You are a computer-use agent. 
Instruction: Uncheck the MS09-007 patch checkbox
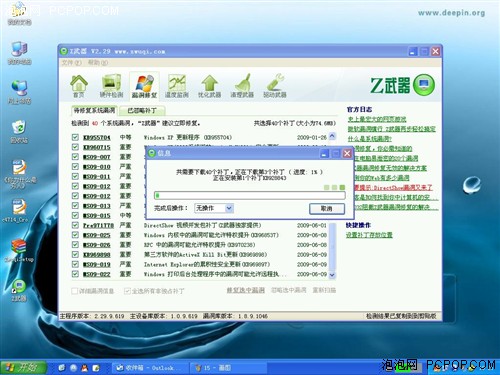[x=75, y=157]
